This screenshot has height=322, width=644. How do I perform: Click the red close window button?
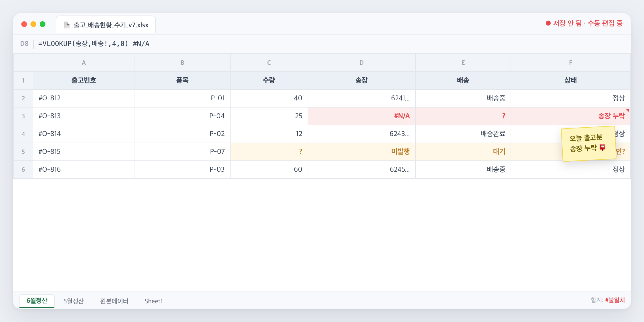click(x=24, y=24)
